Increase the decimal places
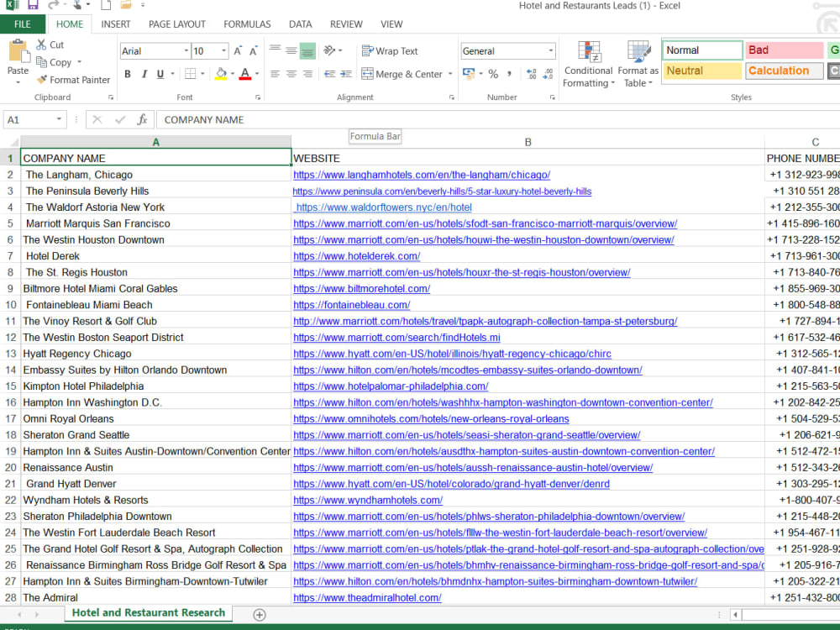This screenshot has height=630, width=840. coord(533,75)
